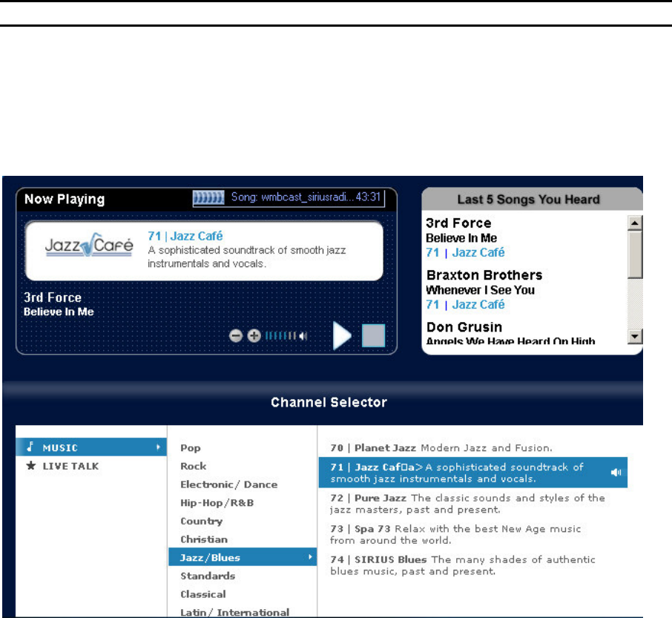
Task: Choose the Country genre
Action: pos(202,521)
